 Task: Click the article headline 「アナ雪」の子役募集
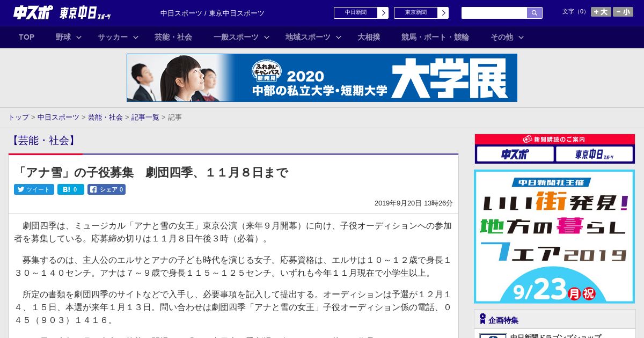tap(151, 172)
